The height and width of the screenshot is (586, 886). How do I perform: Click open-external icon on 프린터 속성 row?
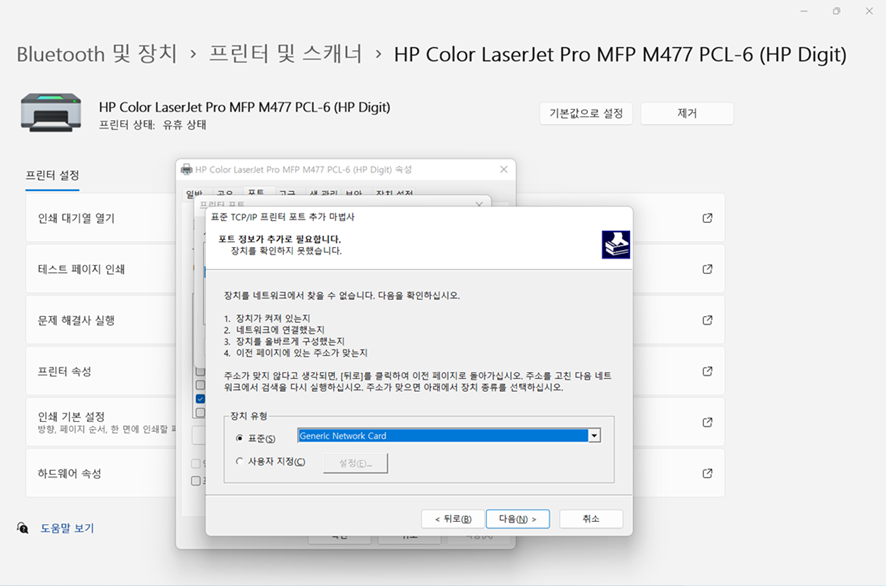[707, 371]
